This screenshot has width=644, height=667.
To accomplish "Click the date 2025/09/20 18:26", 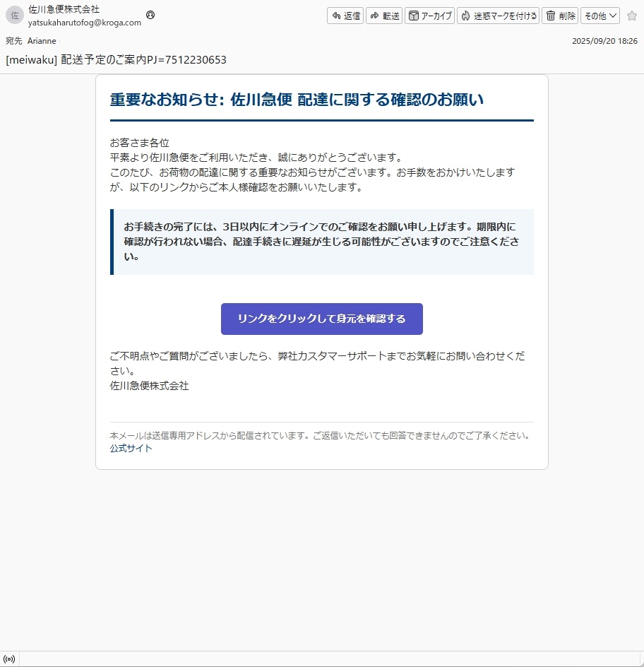I will pyautogui.click(x=604, y=41).
